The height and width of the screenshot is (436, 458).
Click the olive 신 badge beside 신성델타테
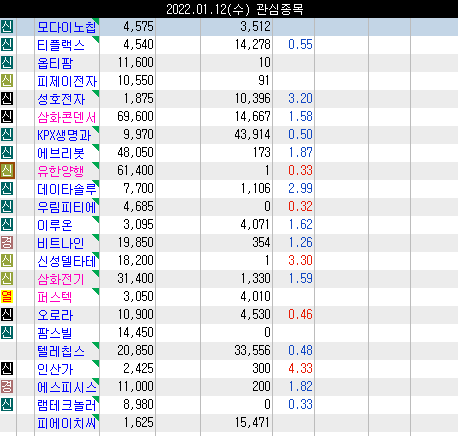click(x=7, y=261)
